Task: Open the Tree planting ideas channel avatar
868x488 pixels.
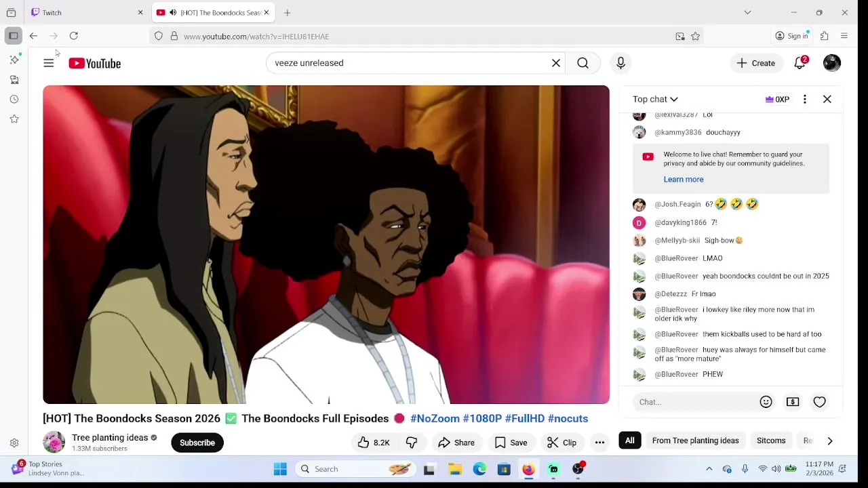Action: coord(54,442)
